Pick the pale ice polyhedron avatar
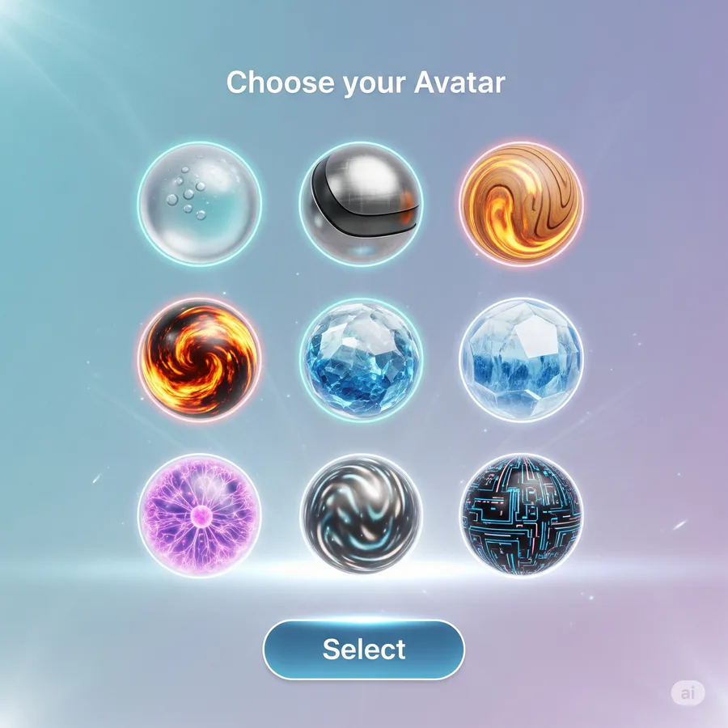The height and width of the screenshot is (728, 728). tap(522, 360)
